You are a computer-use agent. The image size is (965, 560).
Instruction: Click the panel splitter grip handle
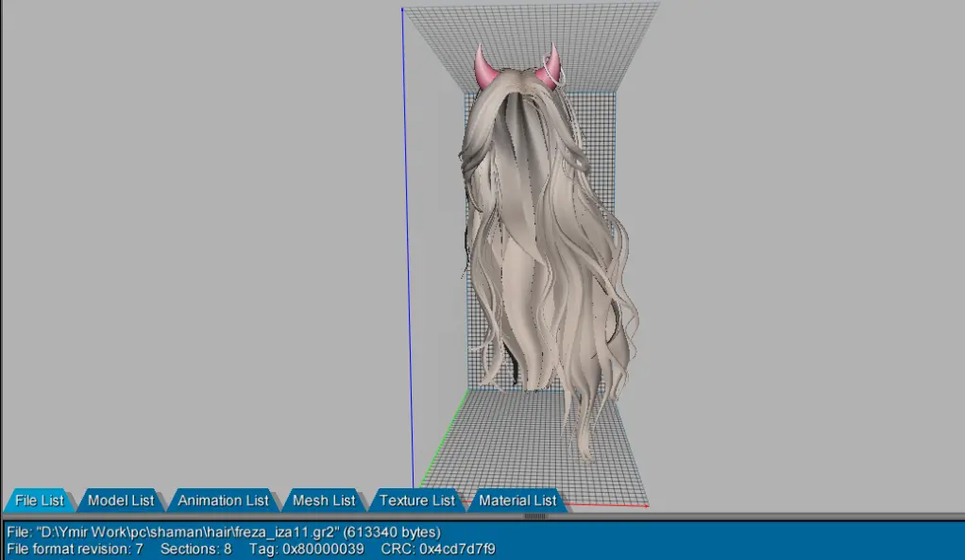[x=534, y=516]
